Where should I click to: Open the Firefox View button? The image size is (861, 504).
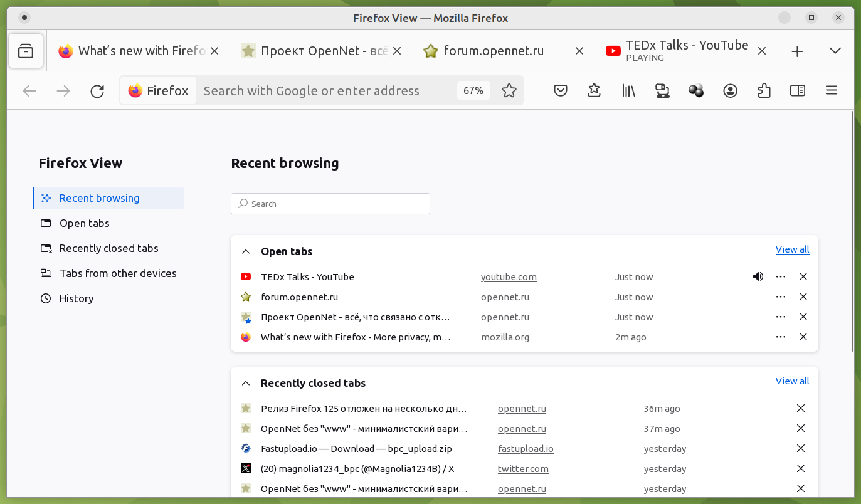pyautogui.click(x=26, y=51)
